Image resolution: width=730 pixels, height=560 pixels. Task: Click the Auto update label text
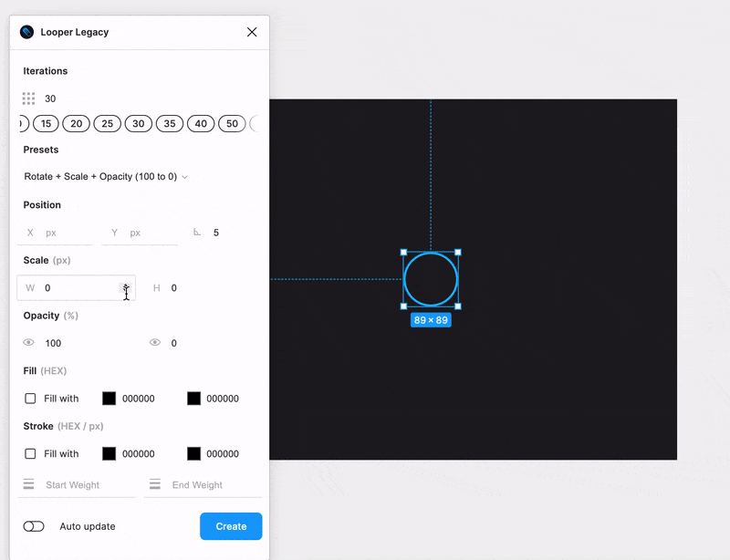point(88,526)
